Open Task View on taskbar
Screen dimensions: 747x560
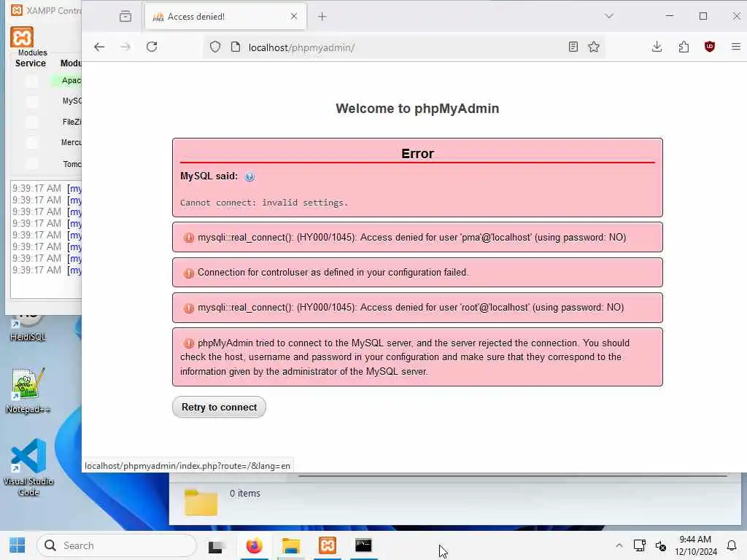215,545
